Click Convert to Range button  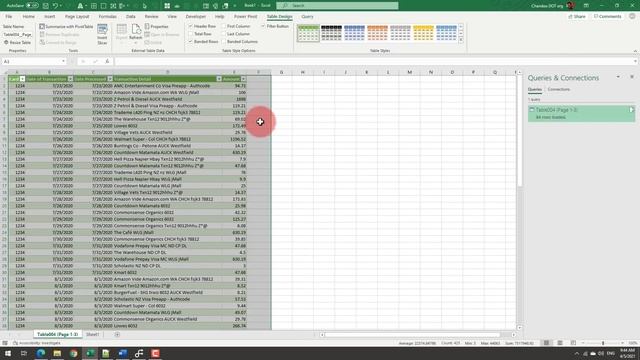58,42
